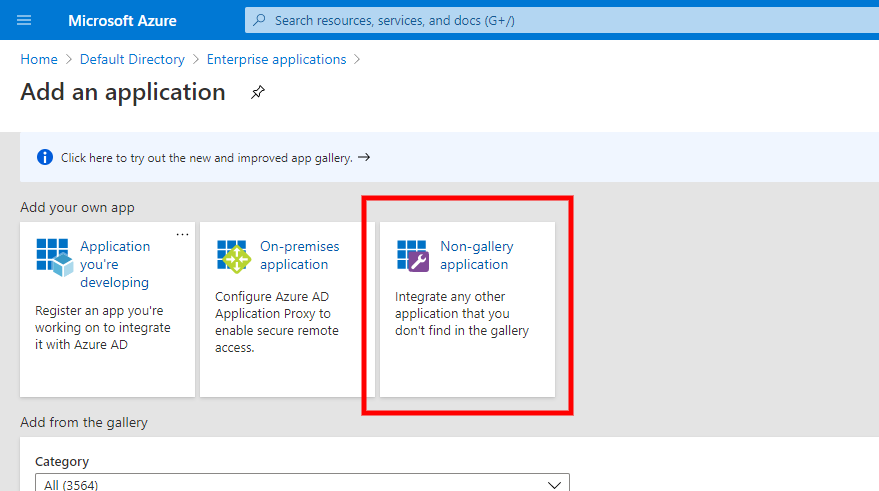879x491 pixels.
Task: Open Enterprise applications breadcrumb
Action: pyautogui.click(x=276, y=59)
